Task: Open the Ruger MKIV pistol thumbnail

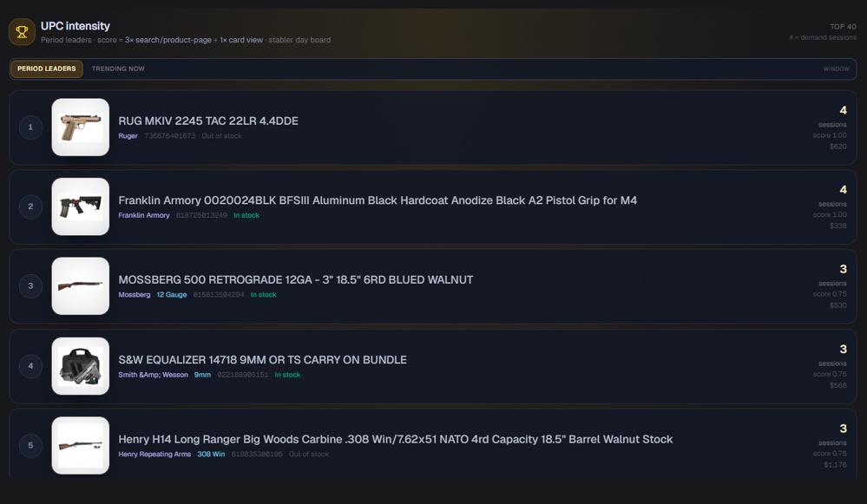Action: click(x=80, y=128)
